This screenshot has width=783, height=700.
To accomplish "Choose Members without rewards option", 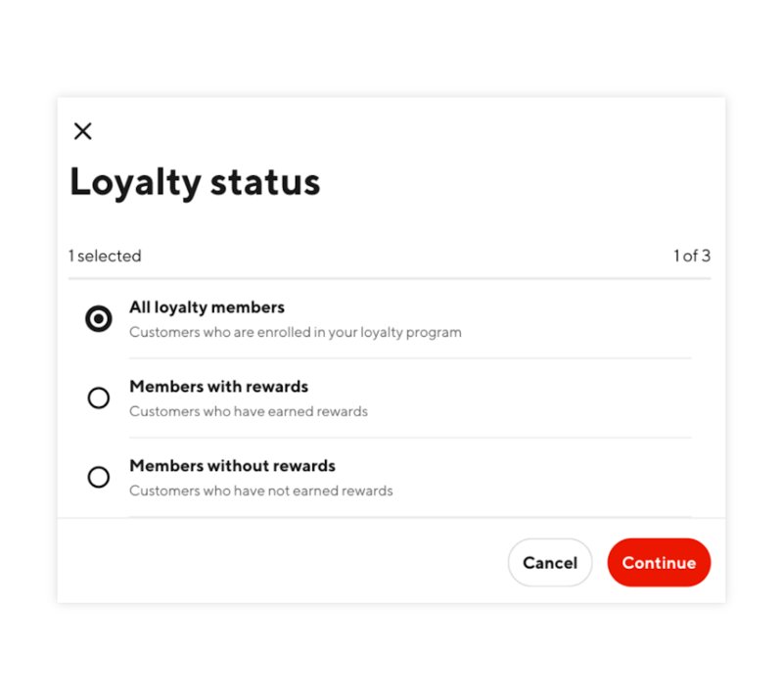I will click(x=98, y=477).
